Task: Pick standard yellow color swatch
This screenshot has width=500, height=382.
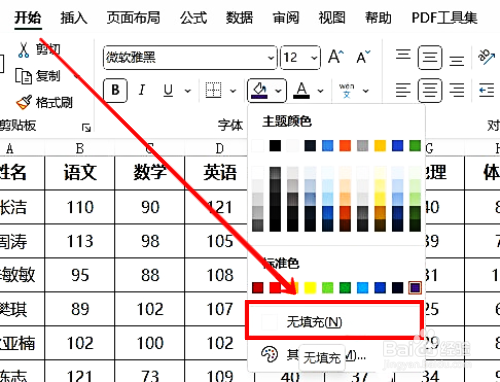Action: pos(310,288)
